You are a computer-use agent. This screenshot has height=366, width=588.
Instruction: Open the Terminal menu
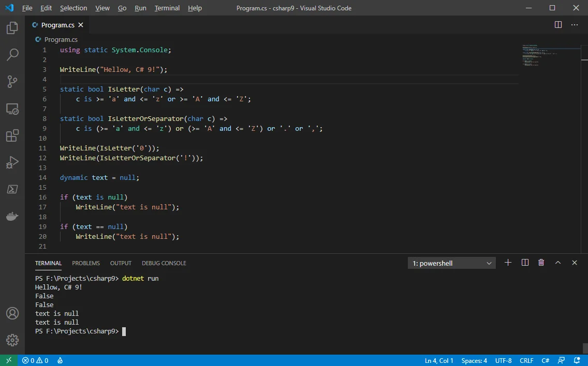(x=167, y=8)
